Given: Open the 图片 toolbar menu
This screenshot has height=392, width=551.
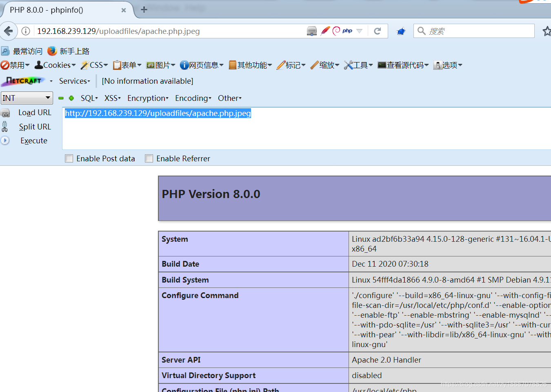Looking at the screenshot, I should pos(161,65).
